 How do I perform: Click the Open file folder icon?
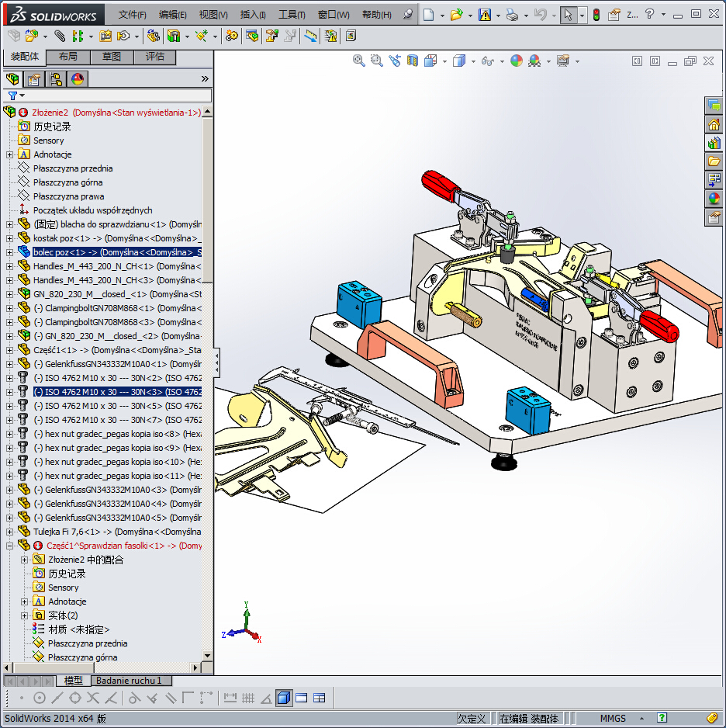[457, 15]
